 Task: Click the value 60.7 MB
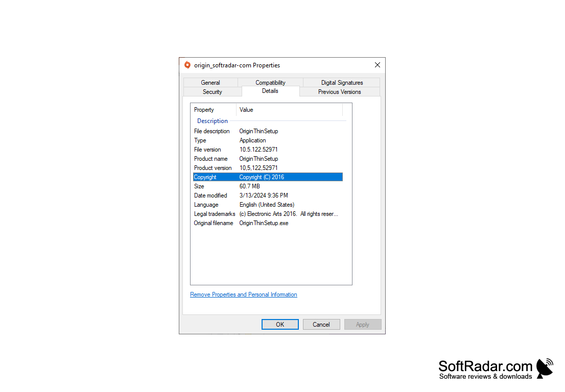(x=249, y=186)
